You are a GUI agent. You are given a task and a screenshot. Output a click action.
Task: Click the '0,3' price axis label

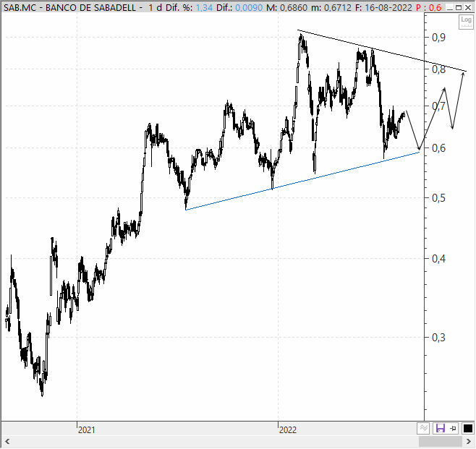pos(438,337)
